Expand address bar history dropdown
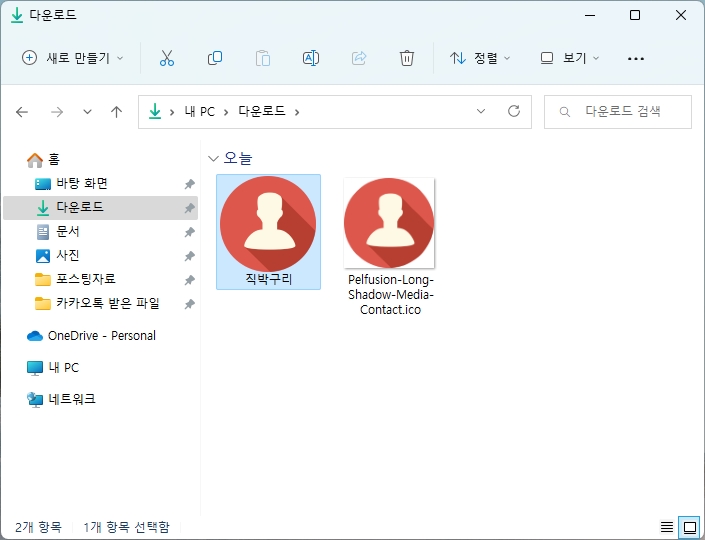 (x=481, y=111)
